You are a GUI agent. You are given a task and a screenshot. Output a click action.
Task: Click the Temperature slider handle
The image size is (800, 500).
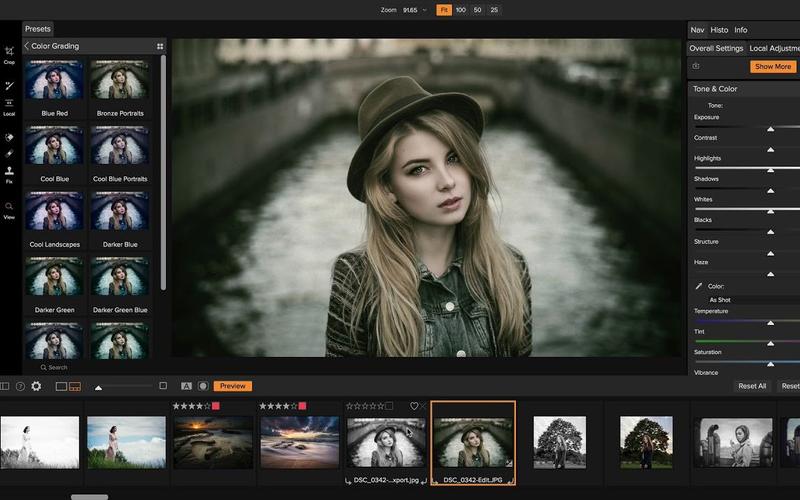coord(770,322)
